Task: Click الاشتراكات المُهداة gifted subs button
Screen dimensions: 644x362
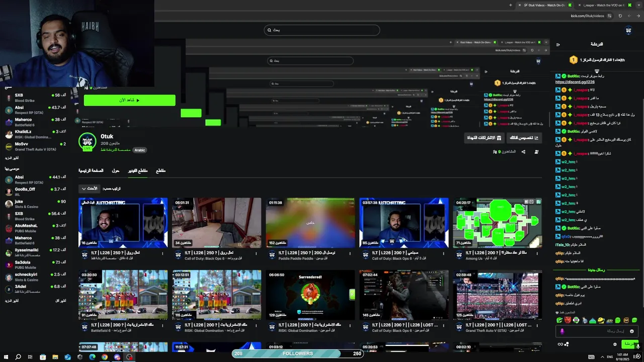Action: coord(484,138)
